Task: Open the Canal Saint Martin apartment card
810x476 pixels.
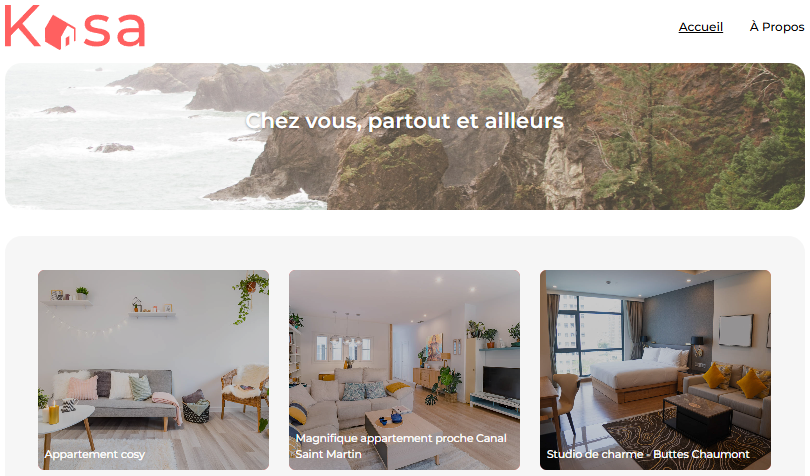Action: point(404,370)
